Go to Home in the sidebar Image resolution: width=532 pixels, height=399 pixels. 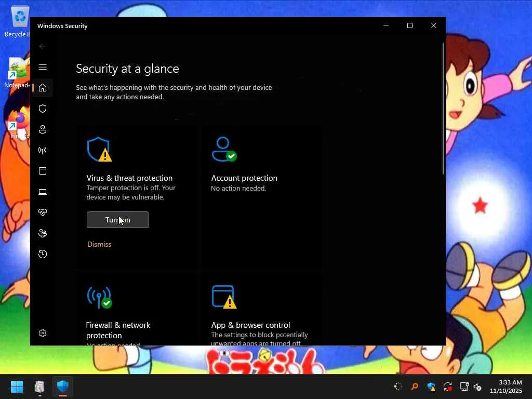click(43, 88)
